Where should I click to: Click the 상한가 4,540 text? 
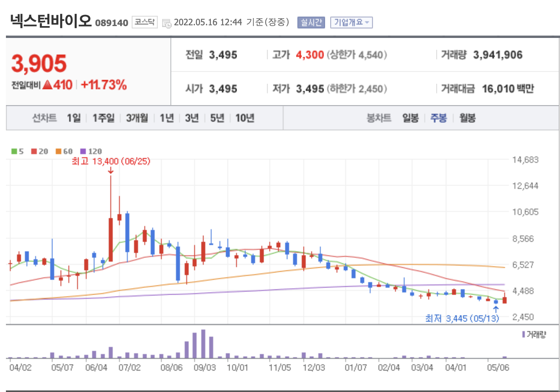click(x=357, y=55)
